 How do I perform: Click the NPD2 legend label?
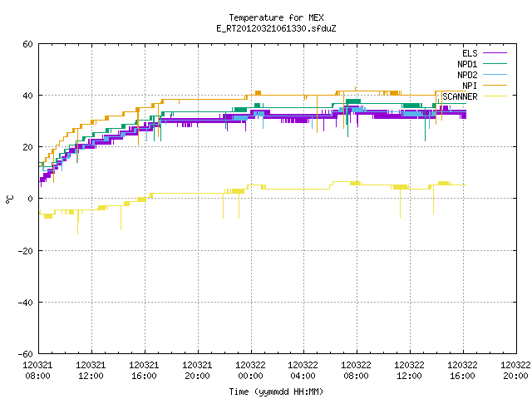tap(467, 75)
